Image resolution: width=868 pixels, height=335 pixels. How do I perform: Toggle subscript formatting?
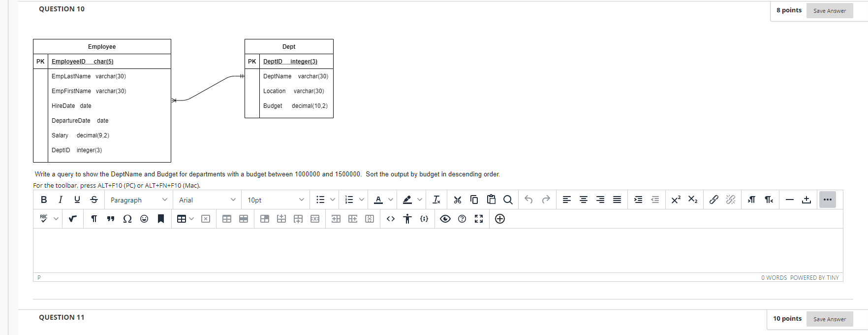[693, 200]
